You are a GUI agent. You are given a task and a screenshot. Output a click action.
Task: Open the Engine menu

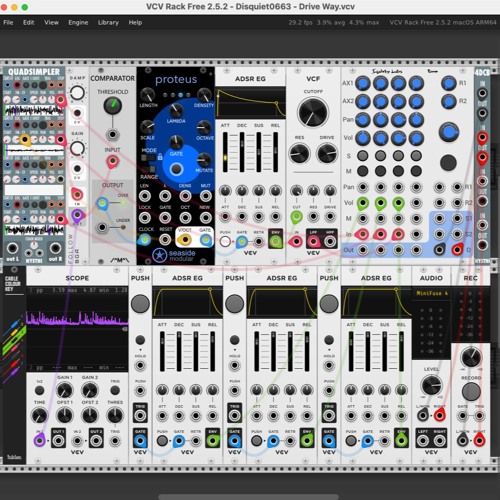[78, 23]
